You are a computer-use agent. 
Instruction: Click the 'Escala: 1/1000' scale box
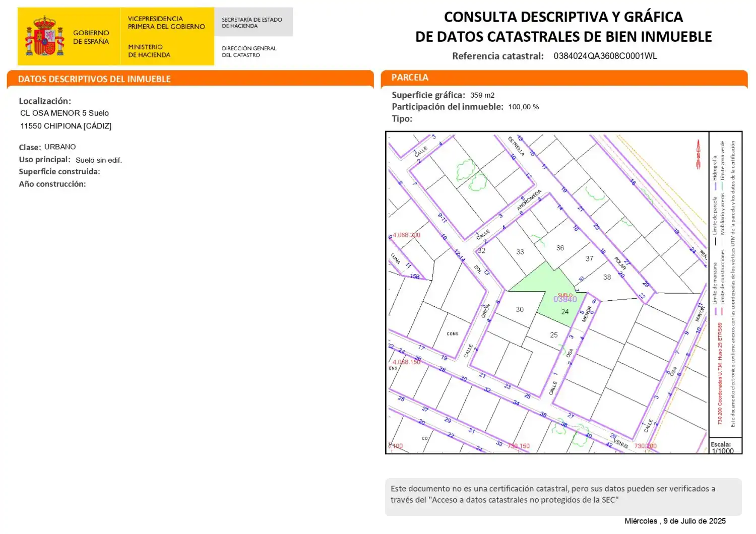coord(725,446)
